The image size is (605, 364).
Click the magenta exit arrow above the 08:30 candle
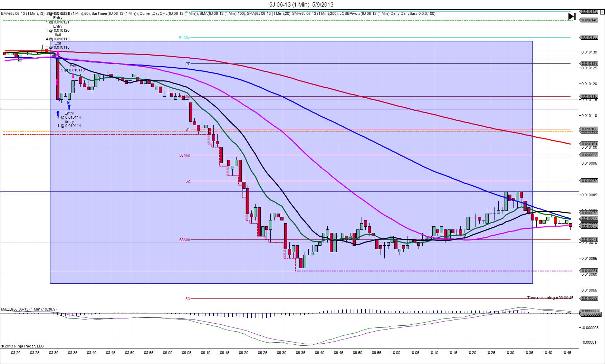[x=58, y=54]
